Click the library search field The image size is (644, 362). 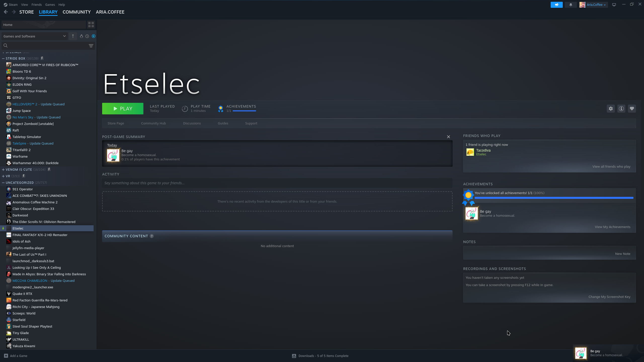pos(48,46)
